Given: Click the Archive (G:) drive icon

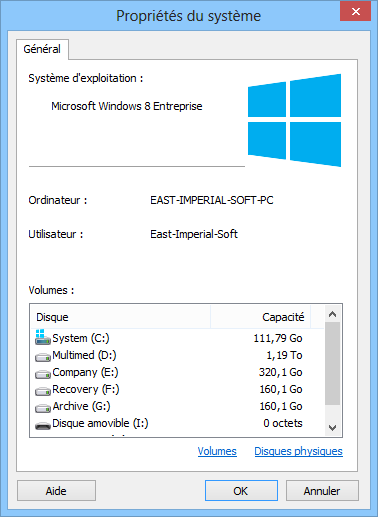Looking at the screenshot, I should click(43, 408).
